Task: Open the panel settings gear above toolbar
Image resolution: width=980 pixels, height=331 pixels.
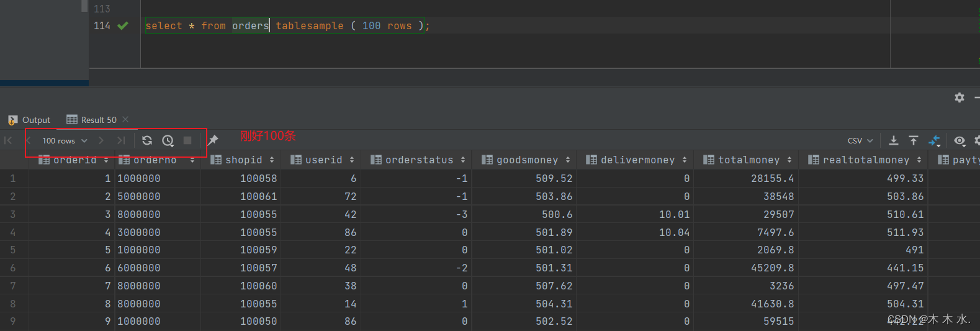Action: [960, 97]
